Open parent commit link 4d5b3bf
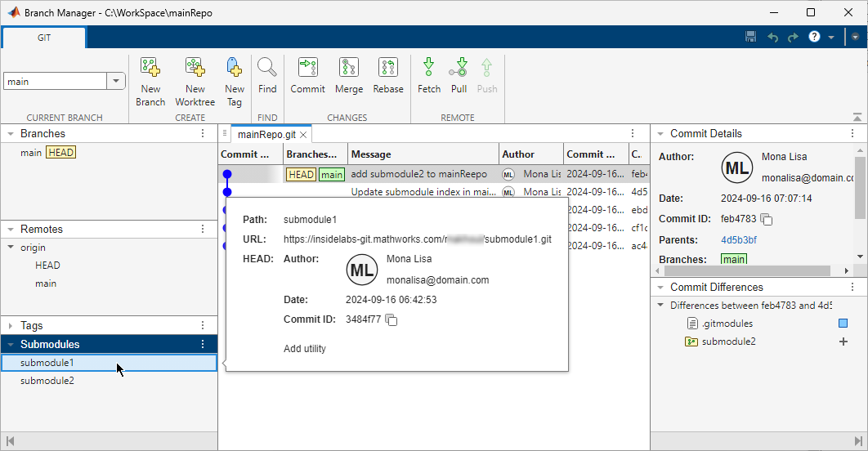The image size is (868, 451). (738, 240)
